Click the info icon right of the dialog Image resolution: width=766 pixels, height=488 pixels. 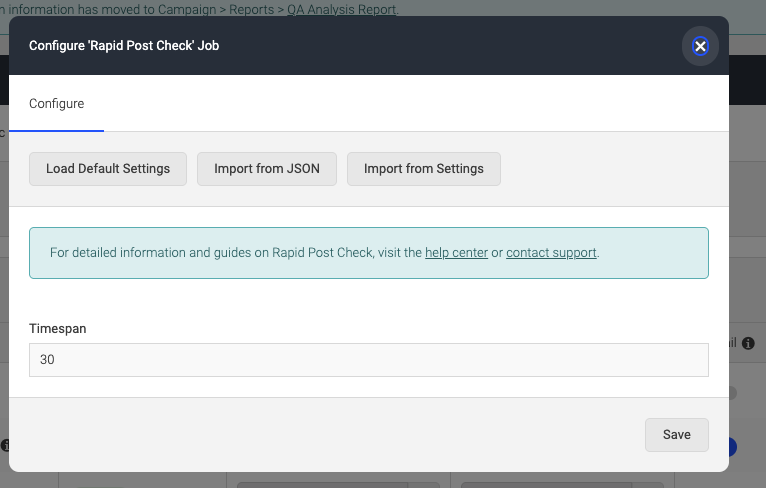[x=748, y=343]
